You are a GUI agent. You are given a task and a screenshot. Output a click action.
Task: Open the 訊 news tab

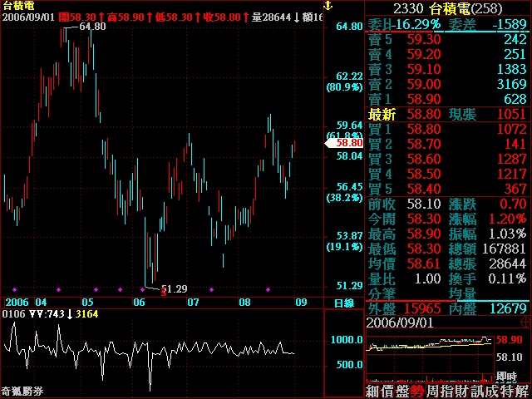(x=478, y=391)
